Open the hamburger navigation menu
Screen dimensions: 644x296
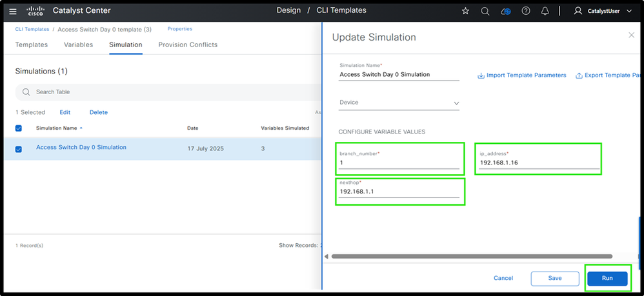pyautogui.click(x=13, y=11)
